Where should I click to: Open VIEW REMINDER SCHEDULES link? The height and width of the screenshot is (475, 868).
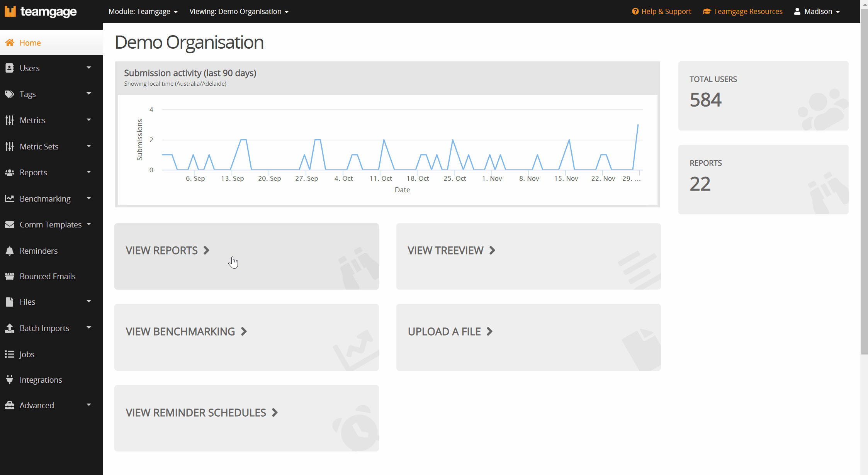pos(201,412)
